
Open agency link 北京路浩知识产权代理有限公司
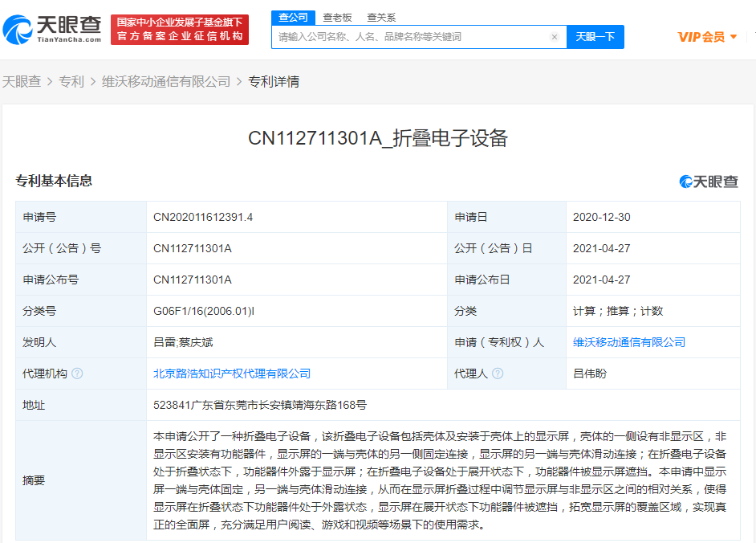232,374
